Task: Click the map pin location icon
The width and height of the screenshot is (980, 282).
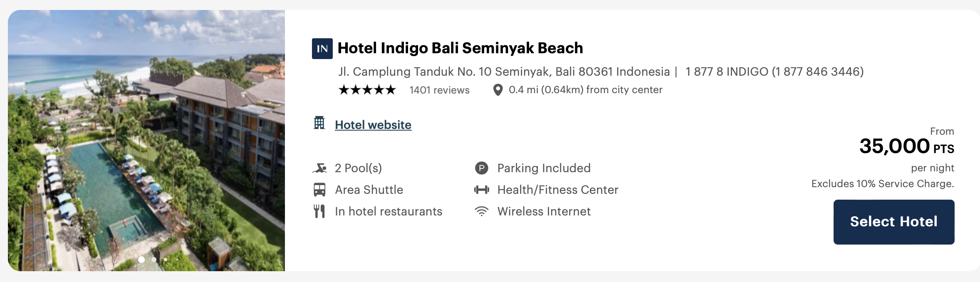Action: click(x=497, y=90)
